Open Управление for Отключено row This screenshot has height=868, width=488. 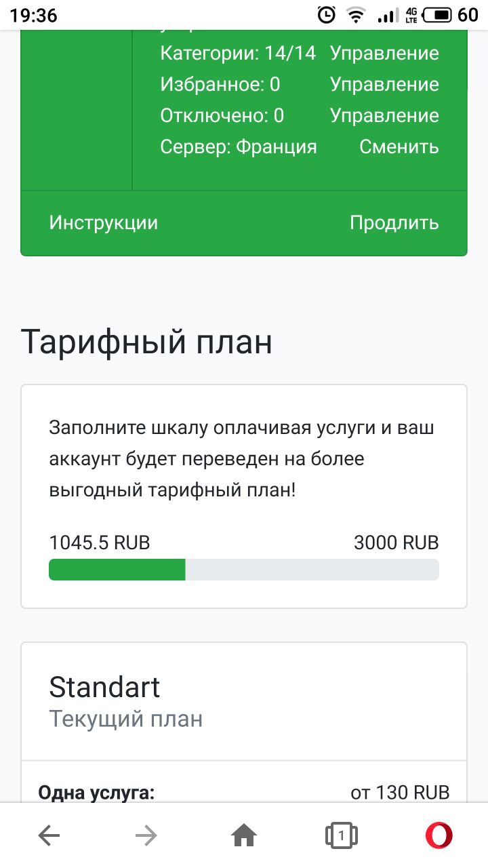tap(384, 116)
